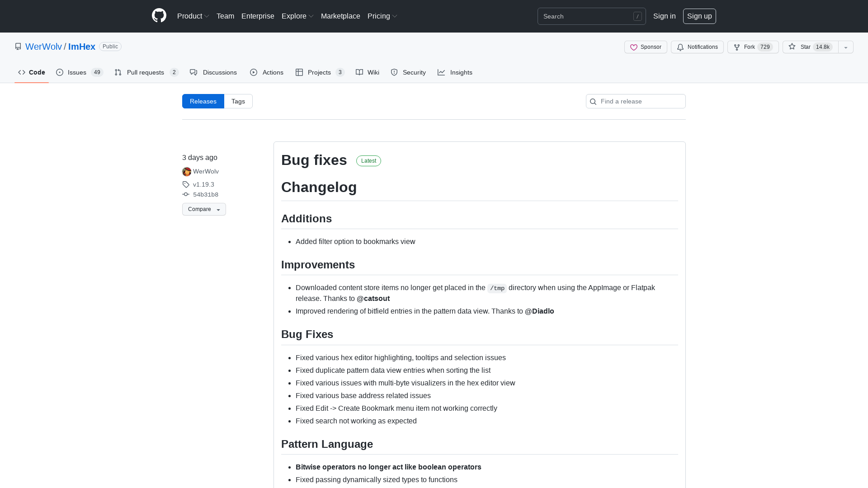Click the WerWolv avatar image

(186, 171)
